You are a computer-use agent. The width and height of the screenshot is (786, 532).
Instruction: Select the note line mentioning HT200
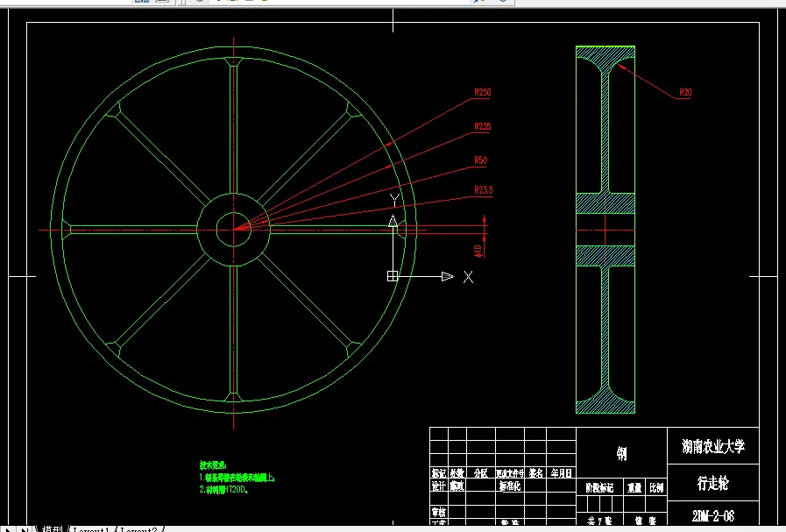pos(224,489)
